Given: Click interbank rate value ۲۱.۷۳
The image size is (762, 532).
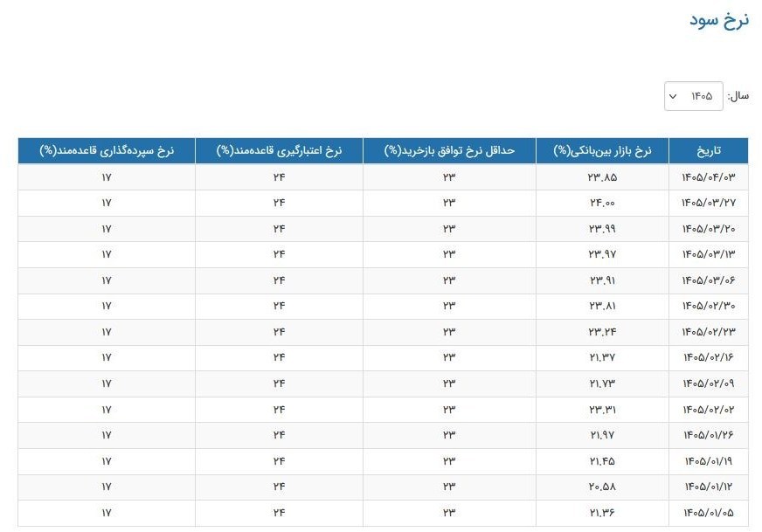Looking at the screenshot, I should pos(602,383).
